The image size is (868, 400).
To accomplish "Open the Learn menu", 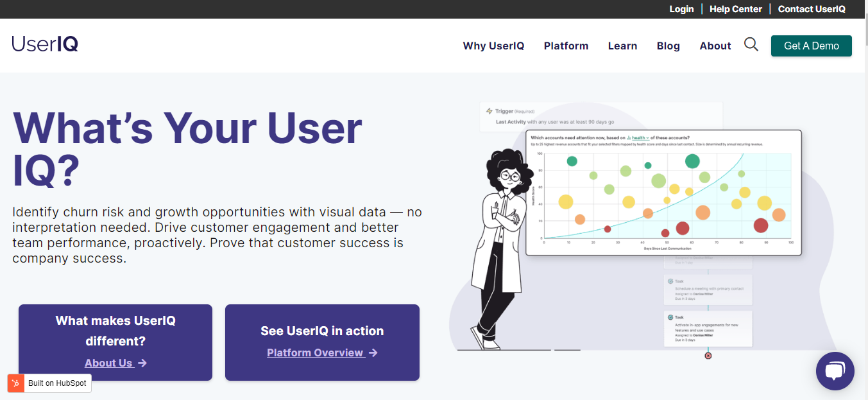I will (622, 46).
